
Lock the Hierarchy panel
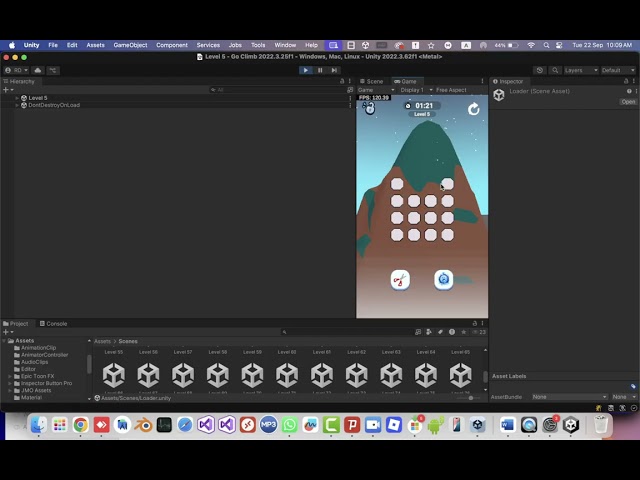click(342, 81)
